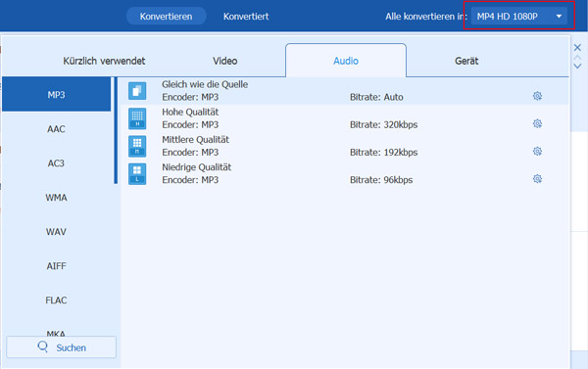Choose Hohe Qualität preset
The height and width of the screenshot is (369, 588).
tap(345, 118)
